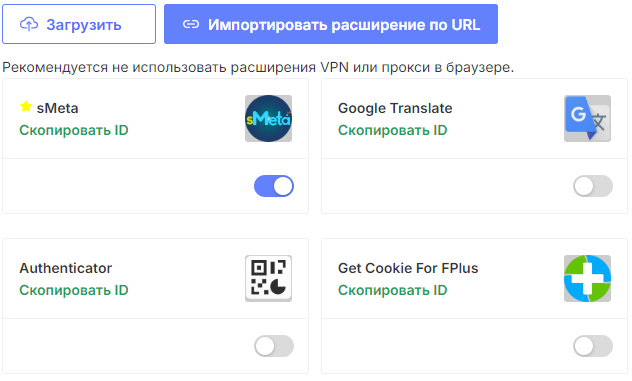Screen dimensions: 632x381
Task: Copy the Authenticator extension ID
Action: coord(74,290)
